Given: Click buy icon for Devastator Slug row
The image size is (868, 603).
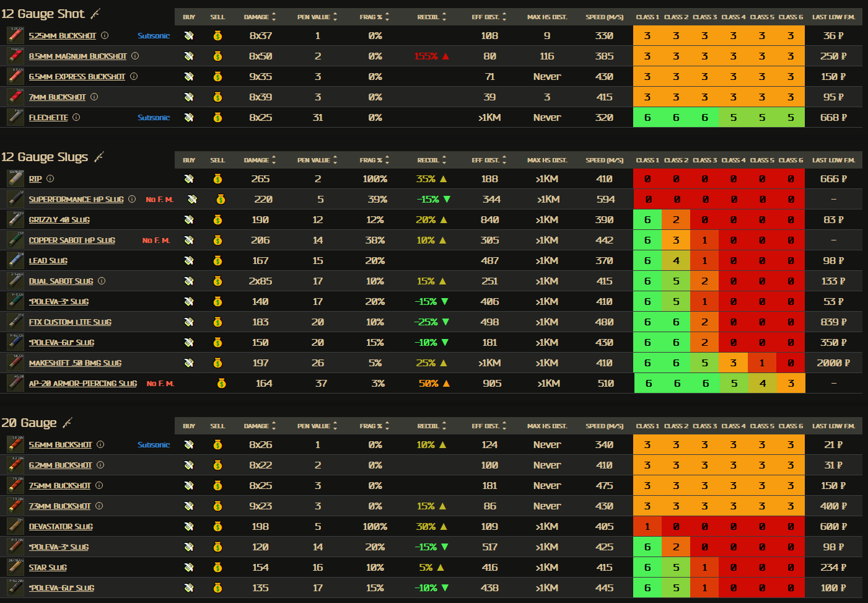Looking at the screenshot, I should 189,527.
